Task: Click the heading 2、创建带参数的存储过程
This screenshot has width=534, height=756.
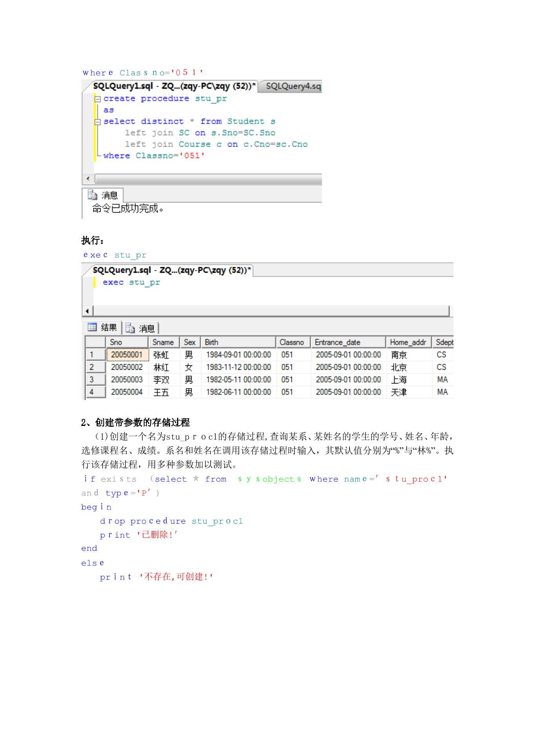Action: click(x=135, y=422)
